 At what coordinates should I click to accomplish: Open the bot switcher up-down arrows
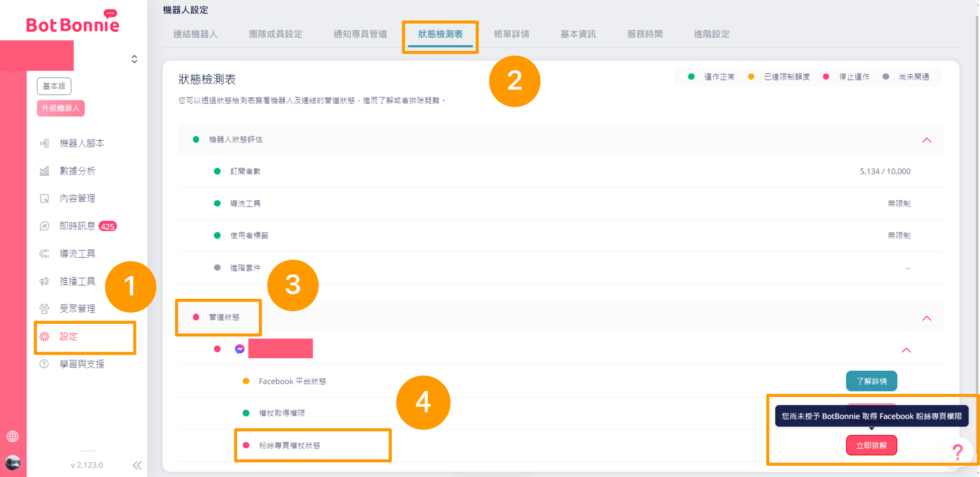tap(134, 59)
